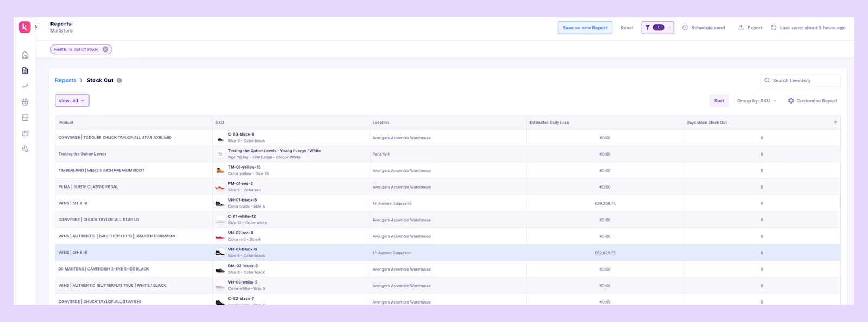Click the search magnifier icon

pyautogui.click(x=767, y=80)
